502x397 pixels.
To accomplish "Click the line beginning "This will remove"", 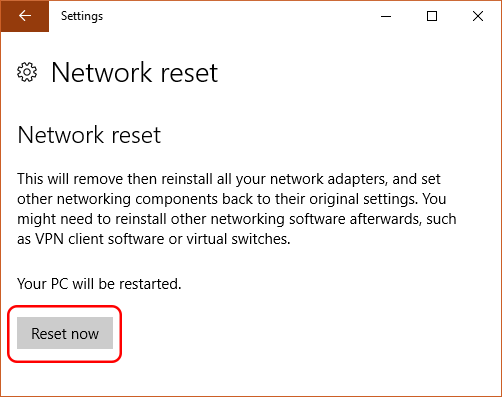I will [x=229, y=179].
